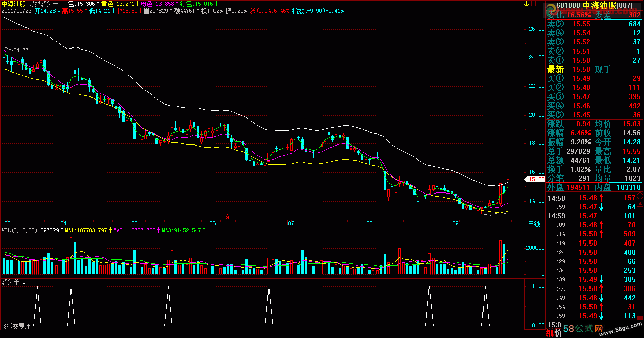The height and width of the screenshot is (338, 644).
Task: Select the 买③ 15.47 bid row
Action: (x=595, y=96)
